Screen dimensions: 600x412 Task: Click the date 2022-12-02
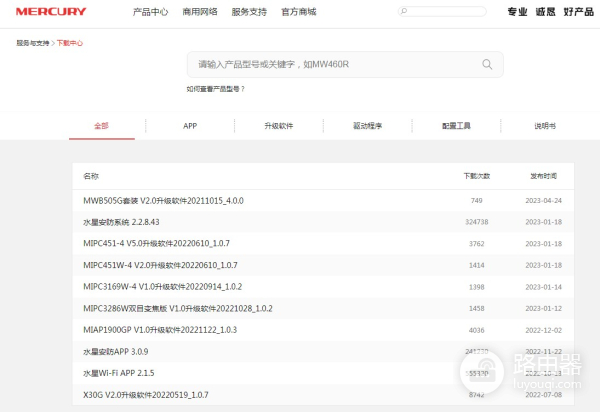[x=544, y=330]
